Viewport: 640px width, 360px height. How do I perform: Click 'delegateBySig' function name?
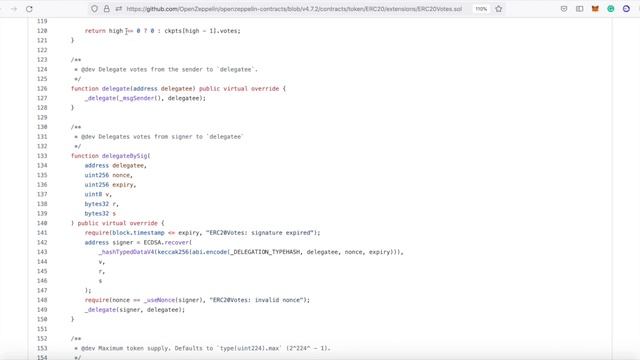coord(124,156)
